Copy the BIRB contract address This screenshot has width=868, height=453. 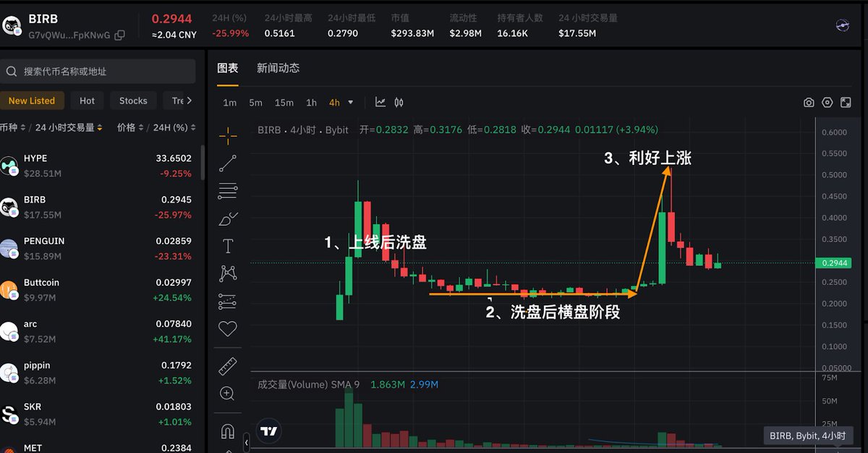pyautogui.click(x=120, y=35)
